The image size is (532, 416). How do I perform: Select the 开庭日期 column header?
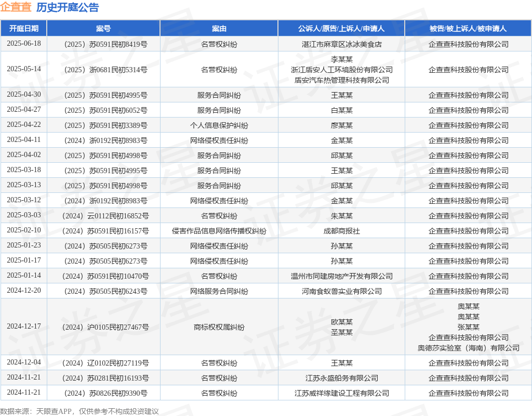[24, 29]
